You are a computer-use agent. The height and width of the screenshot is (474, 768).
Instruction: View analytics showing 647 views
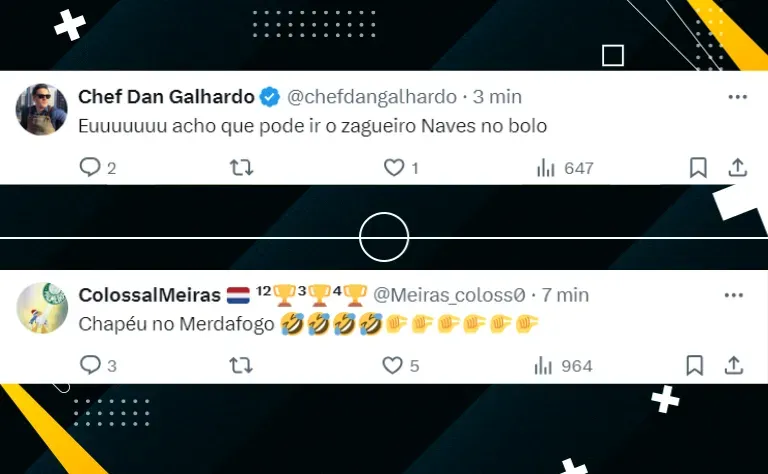[x=565, y=168]
